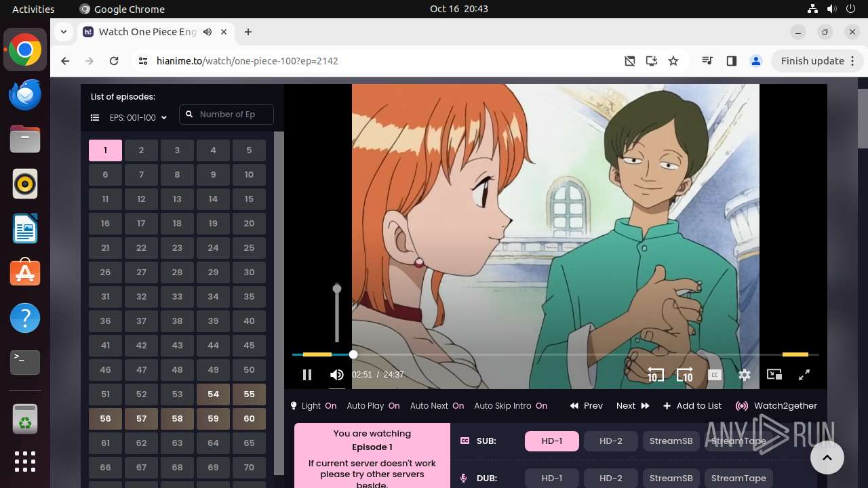Click the video progress bar handle
Viewport: 868px width, 488px height.
[x=353, y=354]
